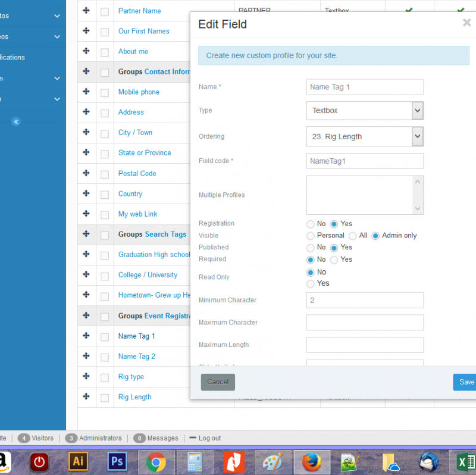This screenshot has height=475, width=476.
Task: Open Thunderbird mail from the taskbar
Action: point(428,461)
